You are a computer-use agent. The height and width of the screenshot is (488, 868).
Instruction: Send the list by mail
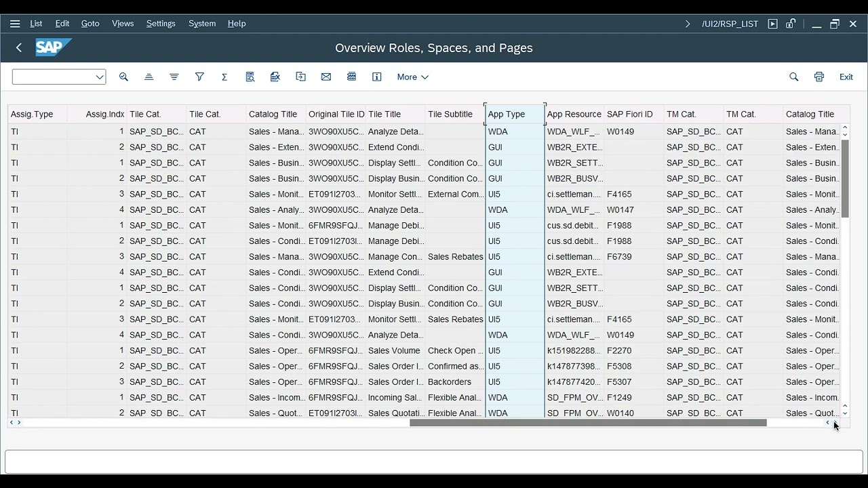coord(326,77)
